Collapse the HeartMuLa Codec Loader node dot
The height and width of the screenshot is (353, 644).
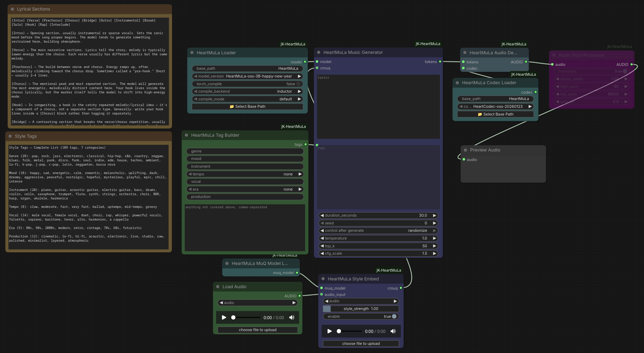(457, 83)
